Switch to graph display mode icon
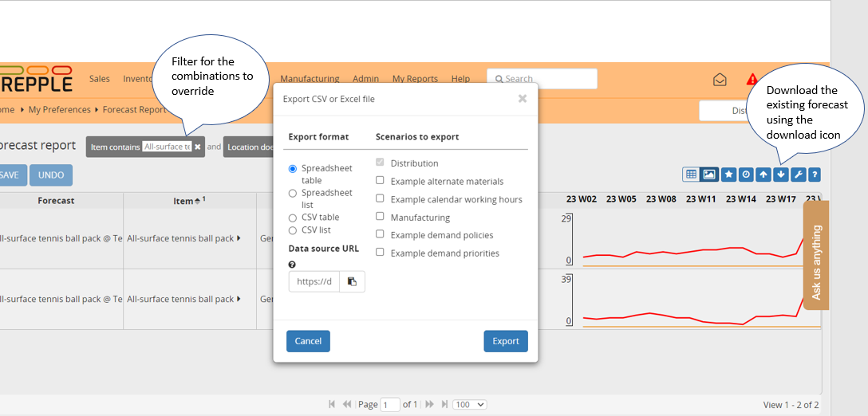 click(x=708, y=175)
